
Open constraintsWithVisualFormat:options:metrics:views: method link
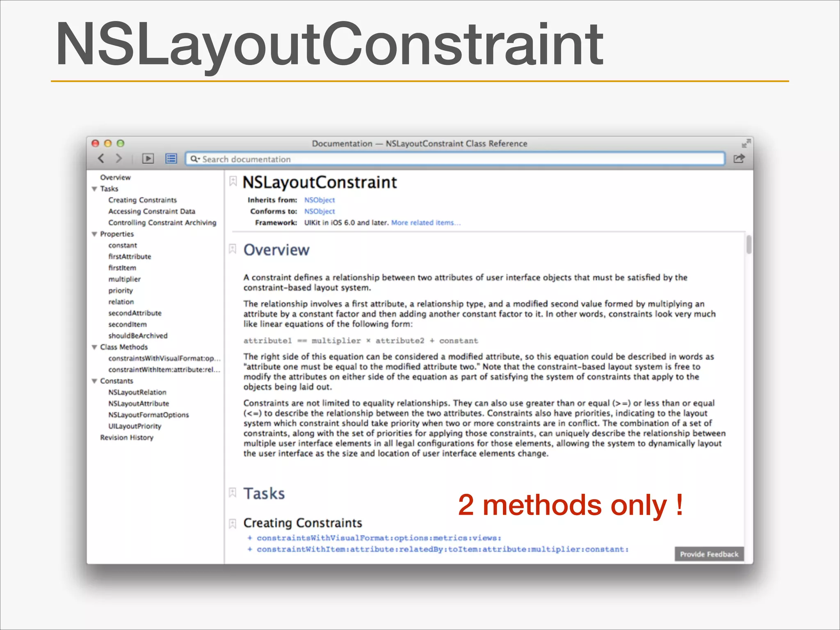(379, 538)
